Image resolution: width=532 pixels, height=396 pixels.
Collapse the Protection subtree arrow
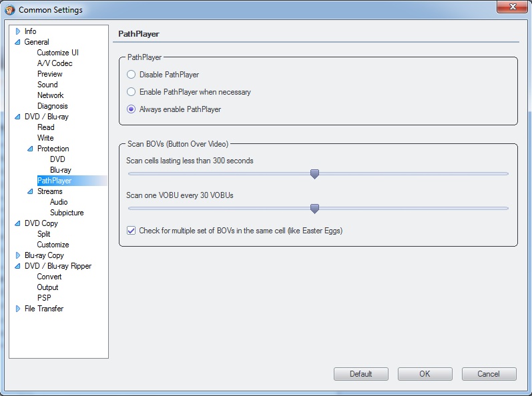coord(31,149)
